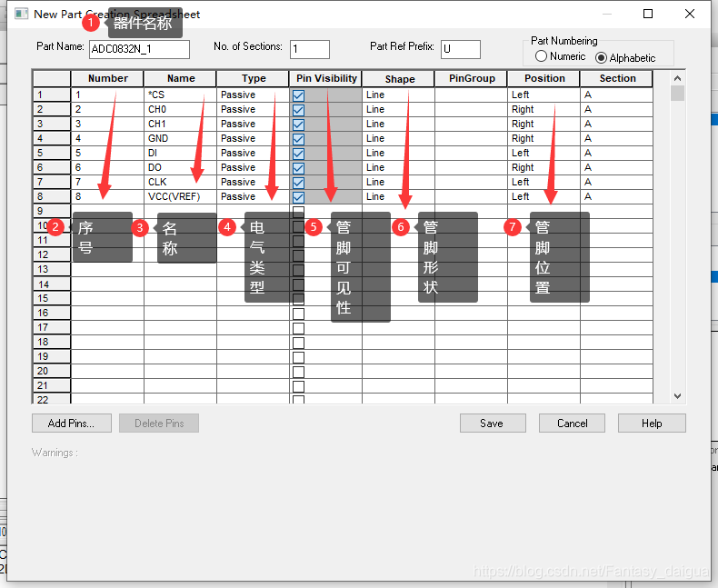Click the Add Pins... button
The height and width of the screenshot is (588, 718).
pos(71,423)
